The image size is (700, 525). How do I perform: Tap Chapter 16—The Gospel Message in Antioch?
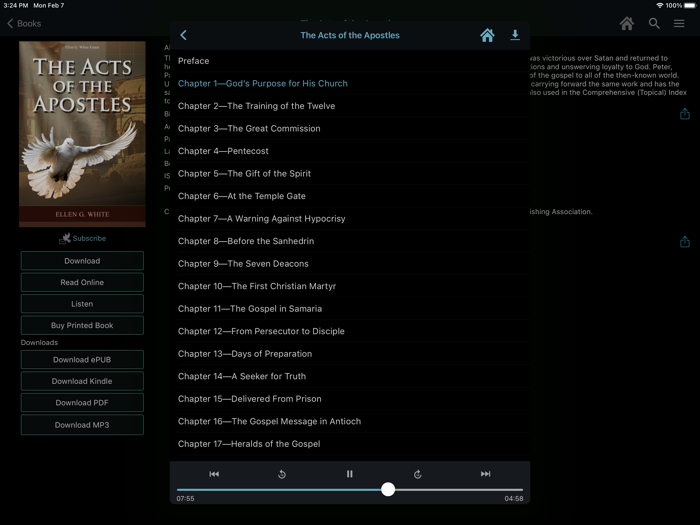point(350,421)
